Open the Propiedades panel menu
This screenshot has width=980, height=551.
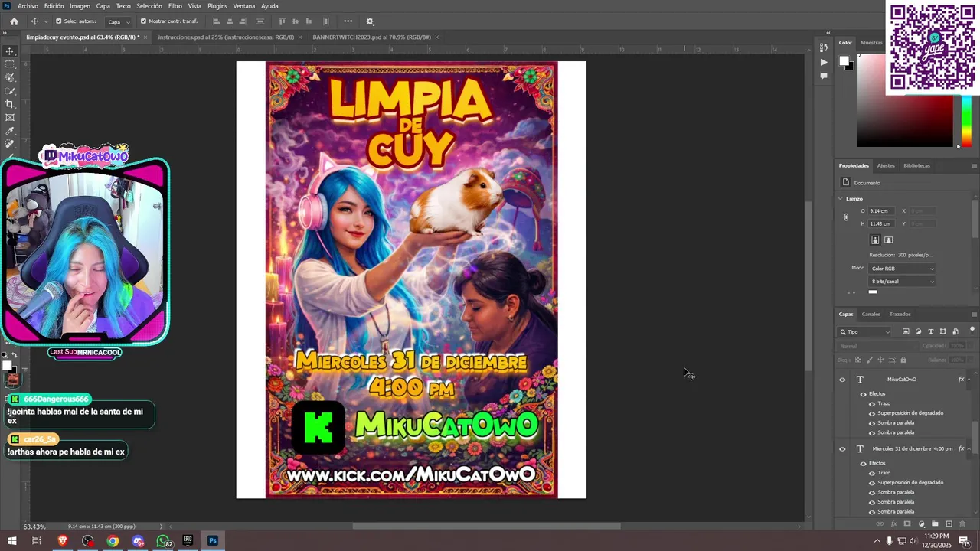[974, 166]
